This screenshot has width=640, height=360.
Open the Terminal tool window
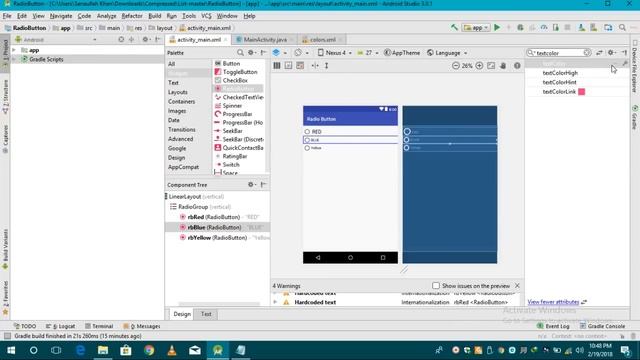point(99,326)
